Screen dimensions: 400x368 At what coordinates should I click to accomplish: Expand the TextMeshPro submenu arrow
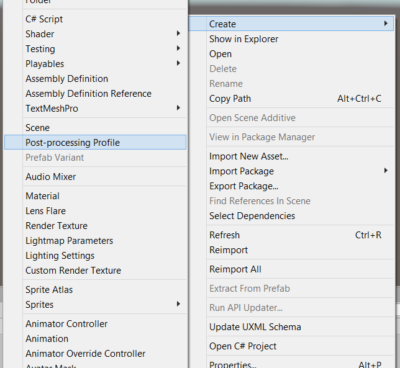178,108
